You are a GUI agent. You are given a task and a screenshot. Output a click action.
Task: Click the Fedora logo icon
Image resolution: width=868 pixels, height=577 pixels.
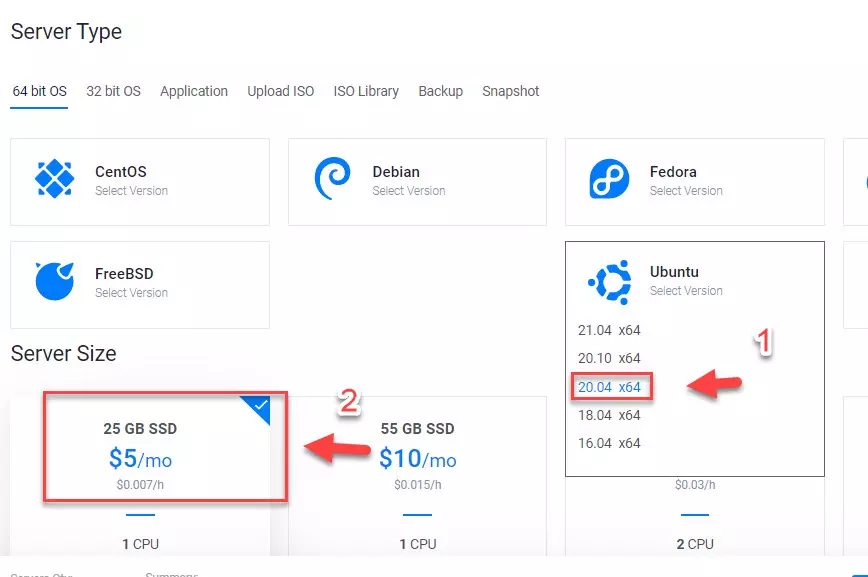click(609, 179)
